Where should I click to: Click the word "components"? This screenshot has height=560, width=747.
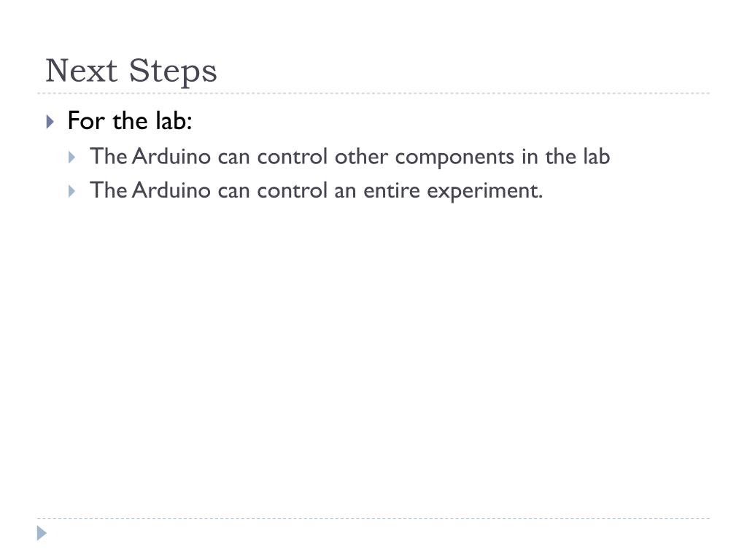point(454,158)
